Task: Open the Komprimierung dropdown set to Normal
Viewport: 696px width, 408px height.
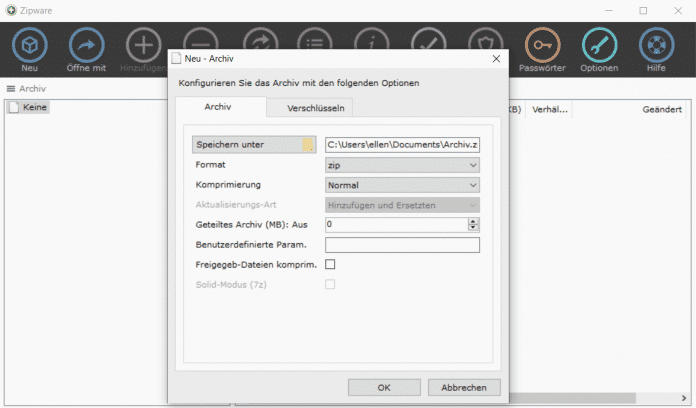Action: point(402,184)
